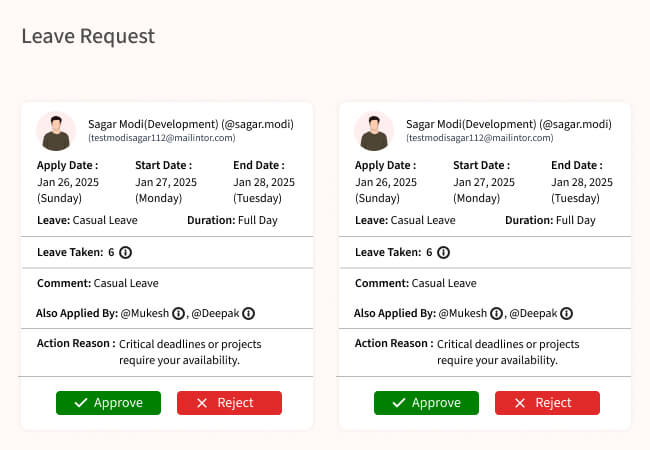Click info icon next to @Mukesh in right card

(497, 313)
